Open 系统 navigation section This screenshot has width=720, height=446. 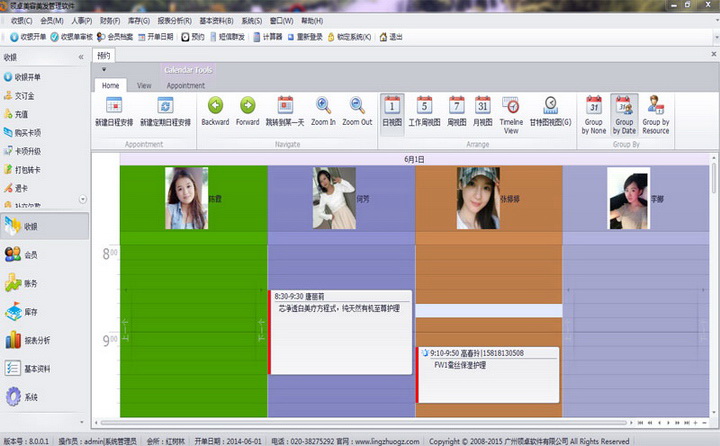click(45, 396)
